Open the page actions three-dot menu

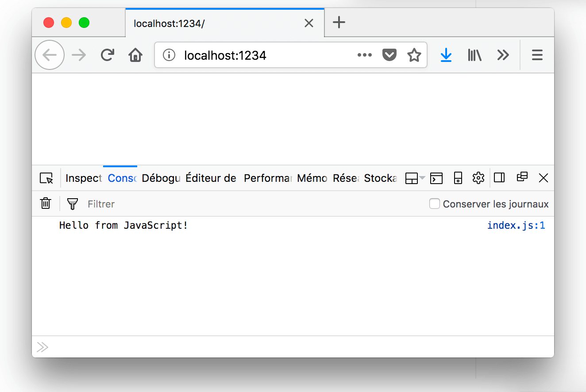pos(364,55)
